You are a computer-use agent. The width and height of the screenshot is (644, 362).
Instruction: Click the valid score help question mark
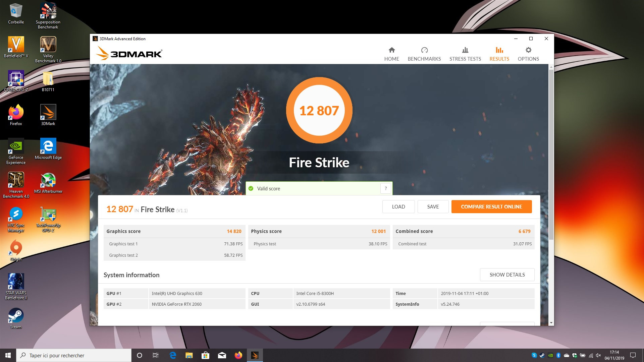(386, 188)
